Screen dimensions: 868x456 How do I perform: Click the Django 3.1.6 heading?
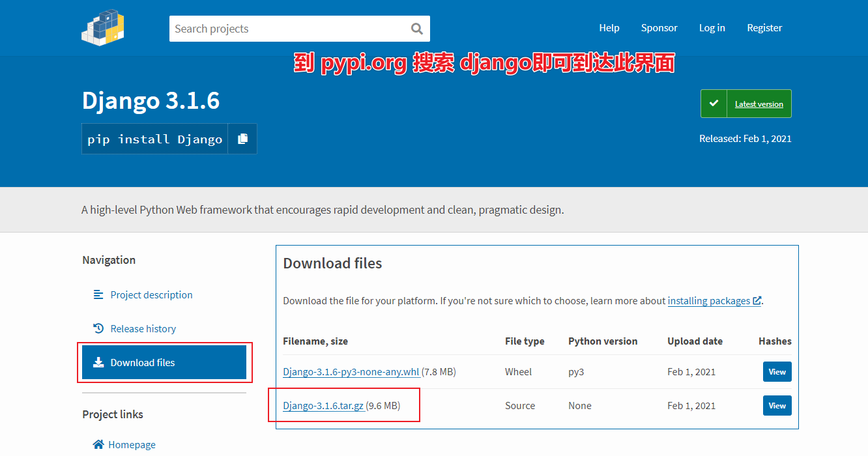pos(151,100)
